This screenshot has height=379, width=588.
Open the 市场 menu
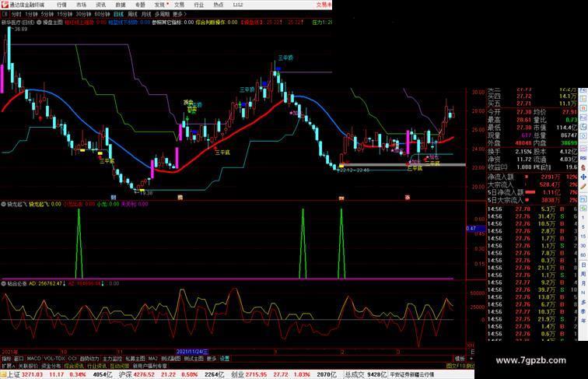[82, 5]
